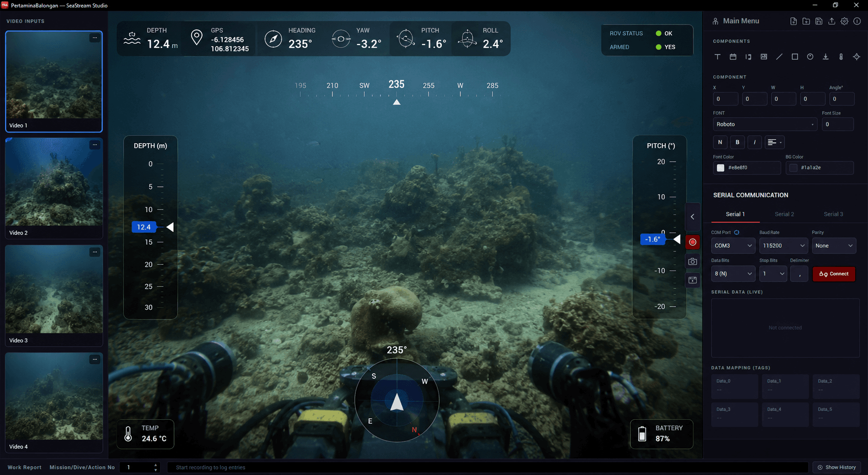Open the Parity None dropdown

834,246
